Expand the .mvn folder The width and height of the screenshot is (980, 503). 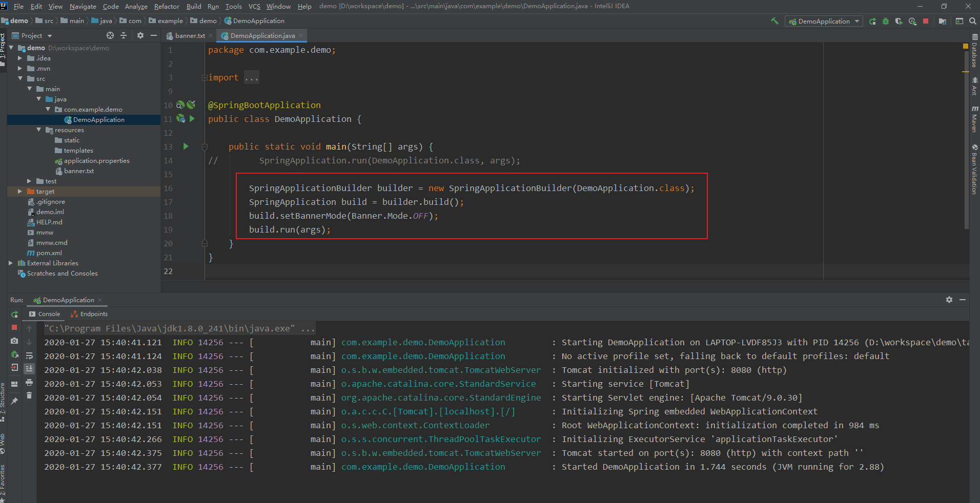pos(20,68)
